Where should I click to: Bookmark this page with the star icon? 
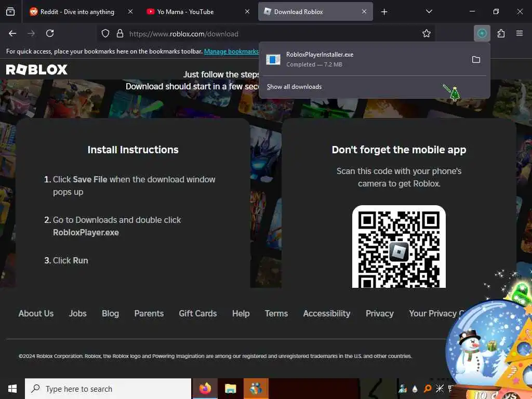[427, 33]
